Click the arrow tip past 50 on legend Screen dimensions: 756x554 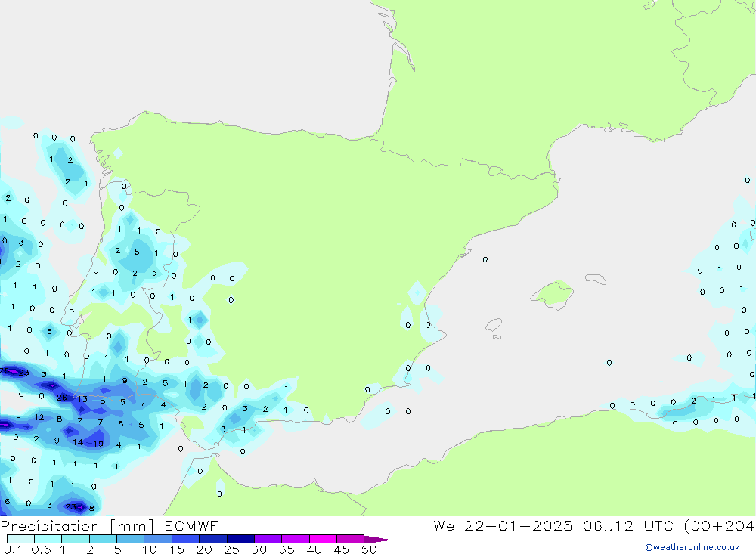[x=384, y=540]
